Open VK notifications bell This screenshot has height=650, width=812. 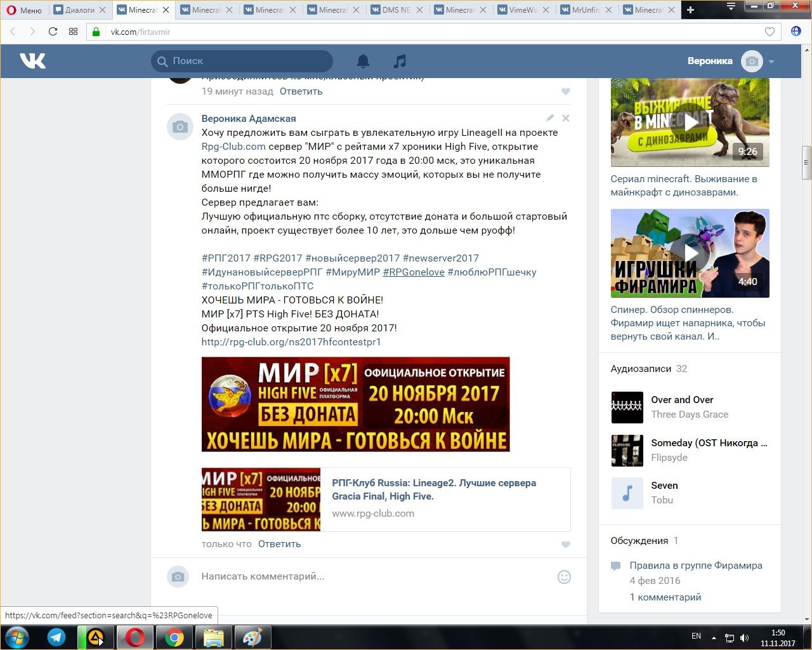tap(363, 61)
